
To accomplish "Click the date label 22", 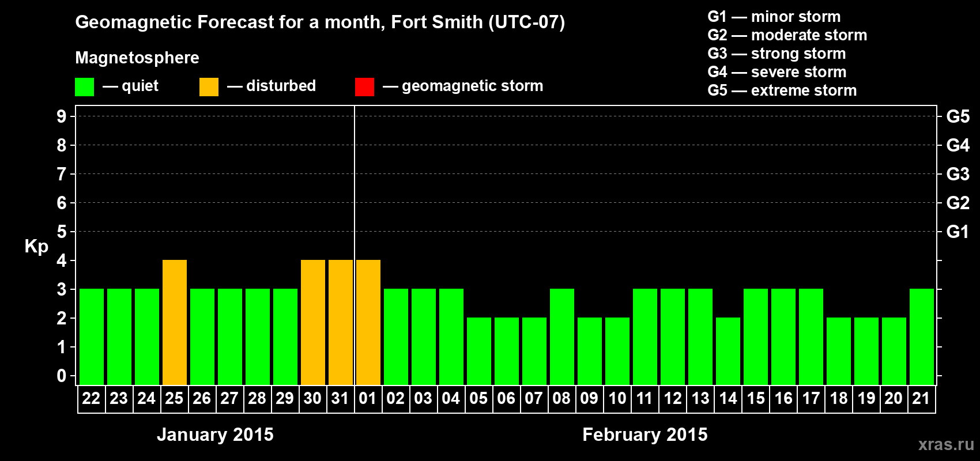I will [91, 399].
